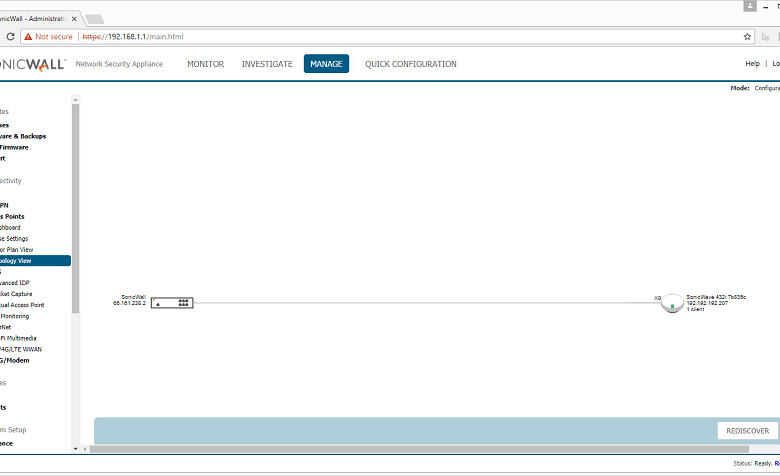Click the X0 interface label
780x476 pixels.
(x=657, y=298)
